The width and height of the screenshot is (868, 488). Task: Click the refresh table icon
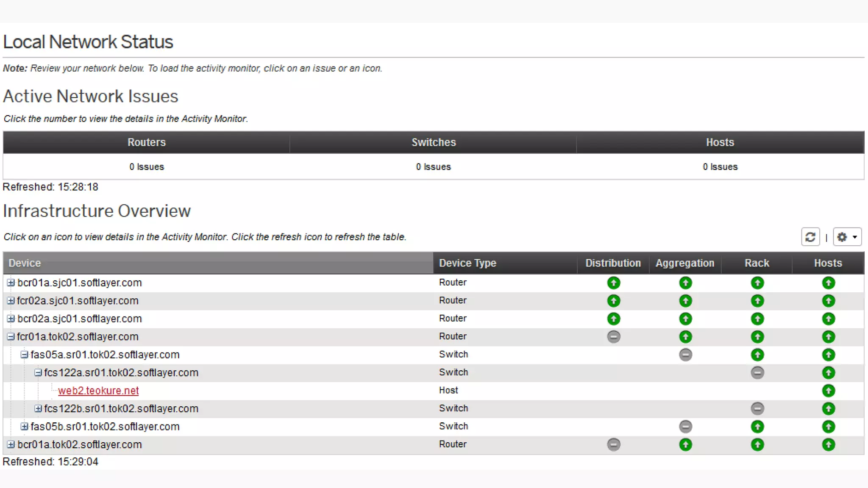click(x=810, y=237)
